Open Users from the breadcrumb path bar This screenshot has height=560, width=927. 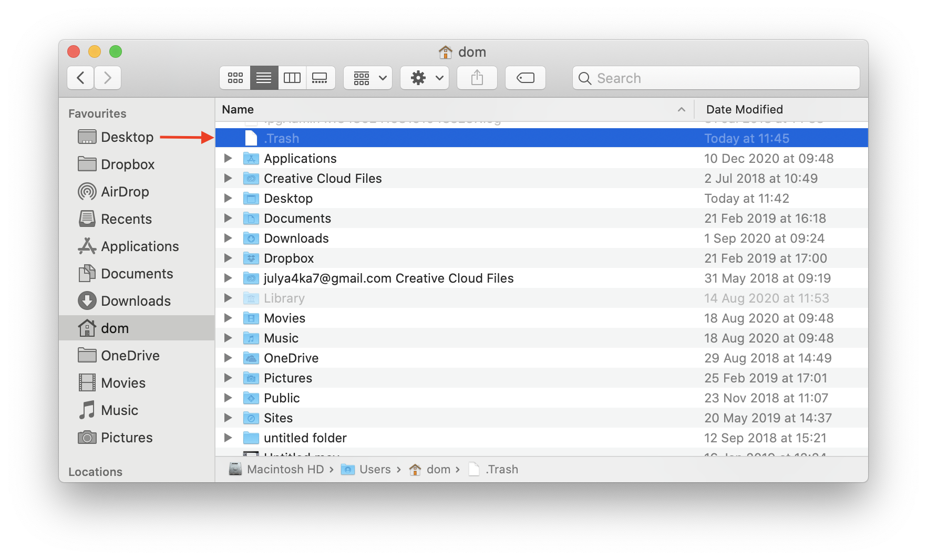click(375, 469)
